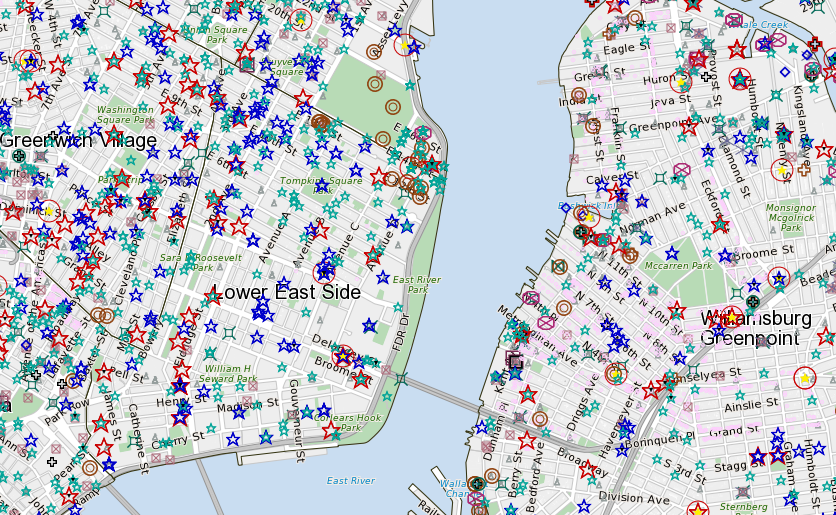Select the Washington Square Park label
The width and height of the screenshot is (836, 515).
pos(125,114)
